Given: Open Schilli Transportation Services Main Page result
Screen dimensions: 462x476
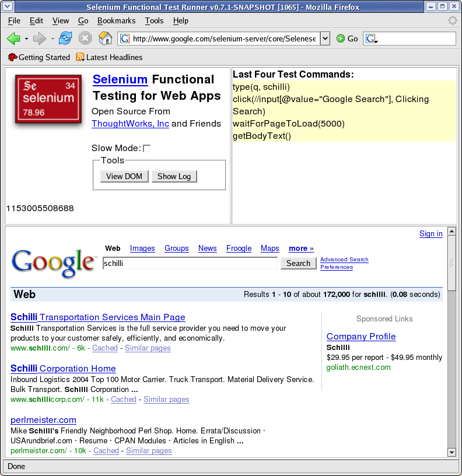Looking at the screenshot, I should (98, 317).
